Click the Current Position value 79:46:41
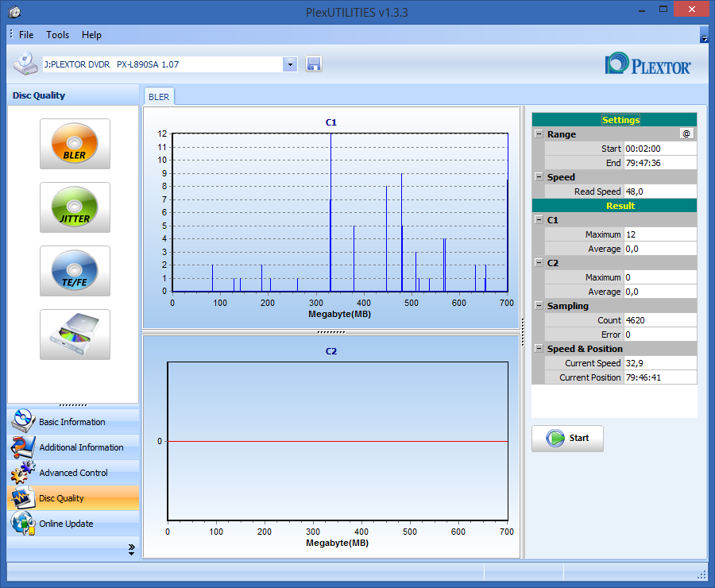The width and height of the screenshot is (715, 588). (660, 377)
